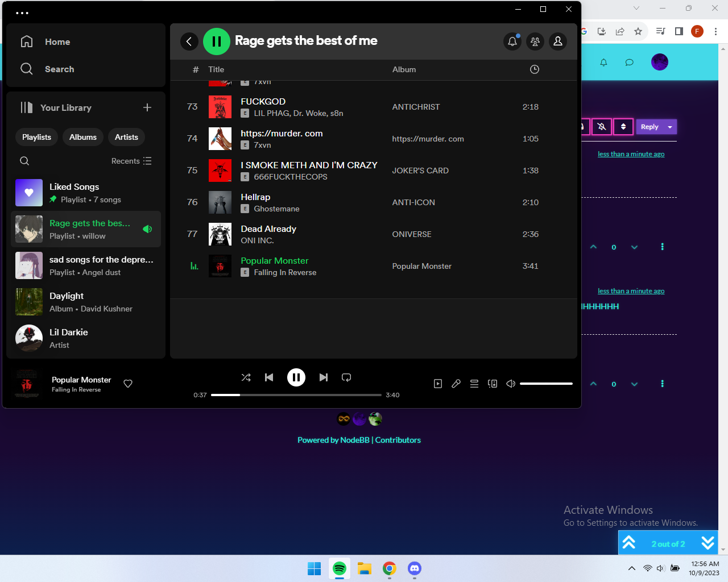Seek on the song progress bar
Image resolution: width=728 pixels, height=582 pixels.
pos(296,395)
